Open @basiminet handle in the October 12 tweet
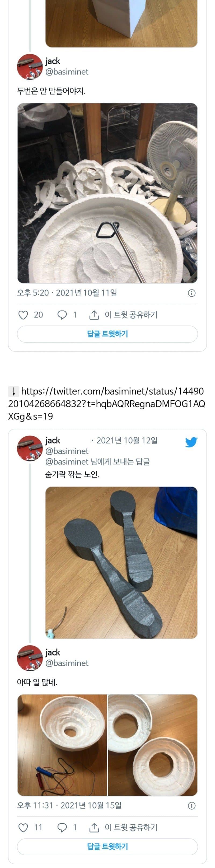This screenshot has width=215, height=868. tap(67, 451)
